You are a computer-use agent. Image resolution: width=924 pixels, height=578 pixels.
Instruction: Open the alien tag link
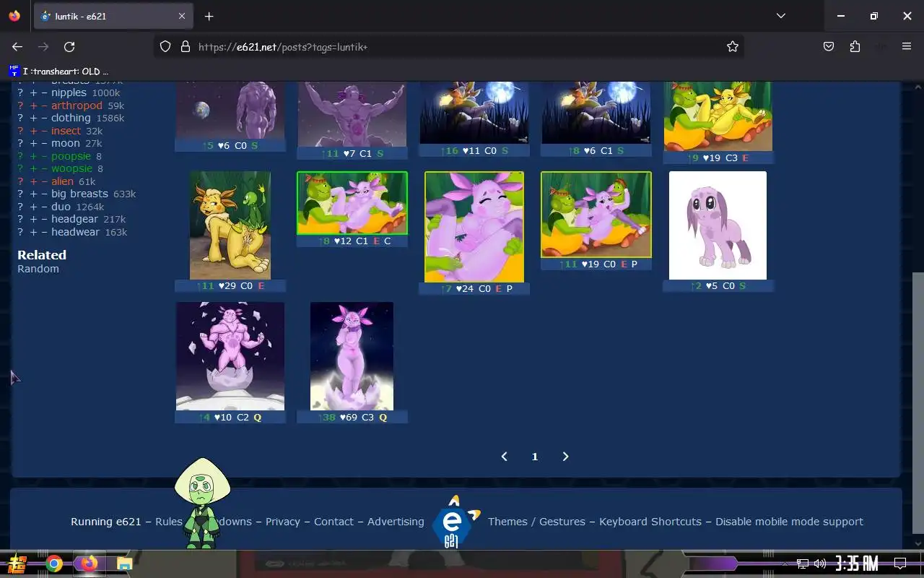[62, 181]
